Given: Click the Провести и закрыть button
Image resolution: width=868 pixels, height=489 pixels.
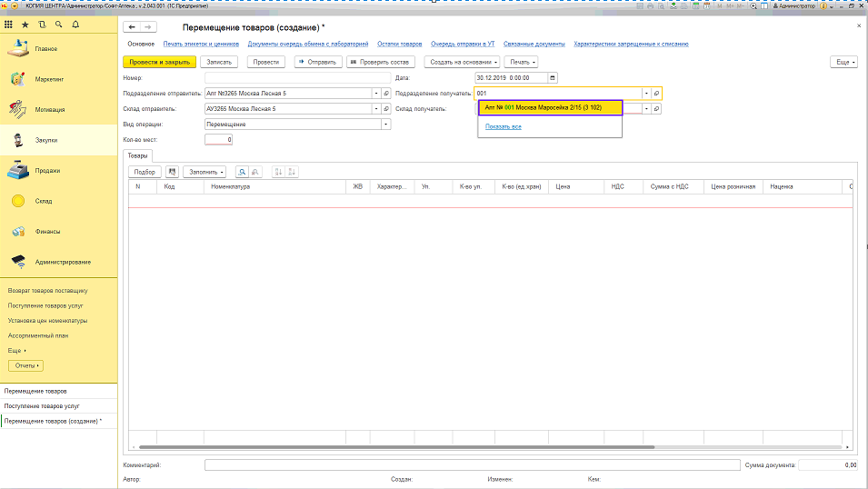Looking at the screenshot, I should click(x=159, y=62).
